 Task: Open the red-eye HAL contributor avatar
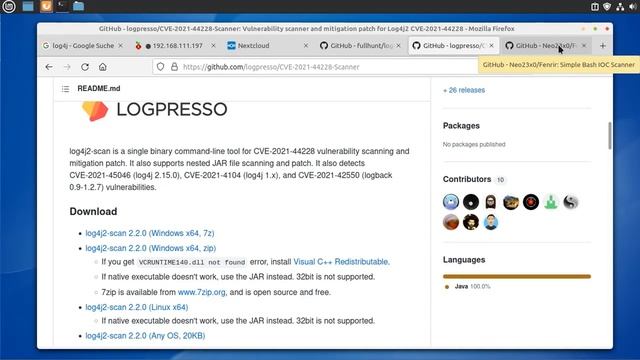(x=531, y=202)
